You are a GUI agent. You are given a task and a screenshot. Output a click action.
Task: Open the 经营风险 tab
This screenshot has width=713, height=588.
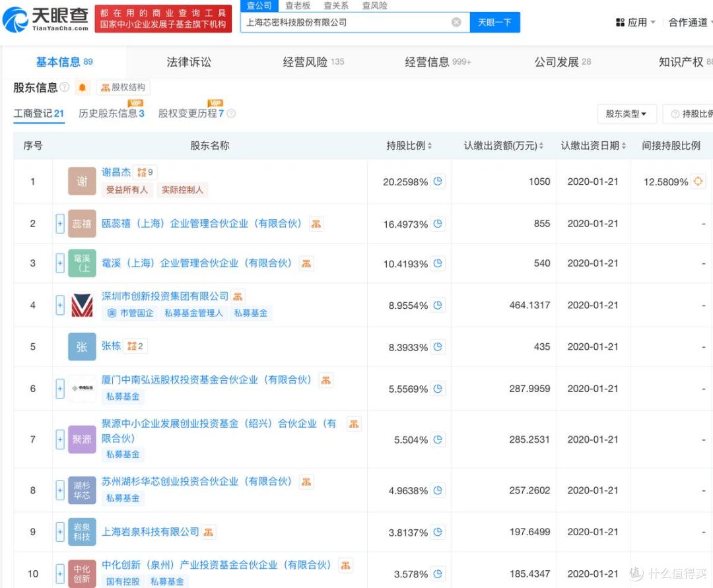314,62
